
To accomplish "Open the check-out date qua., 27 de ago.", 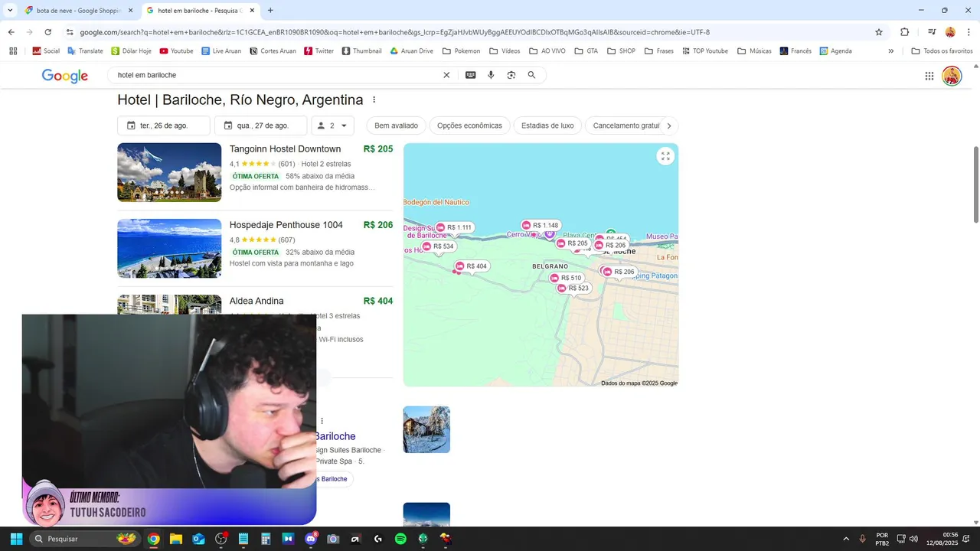I will tap(261, 126).
